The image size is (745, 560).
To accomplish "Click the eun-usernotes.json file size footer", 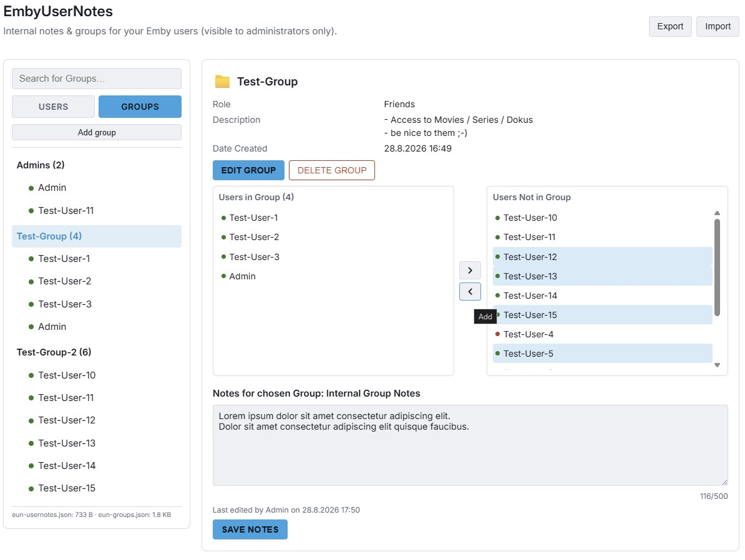I will pos(52,515).
